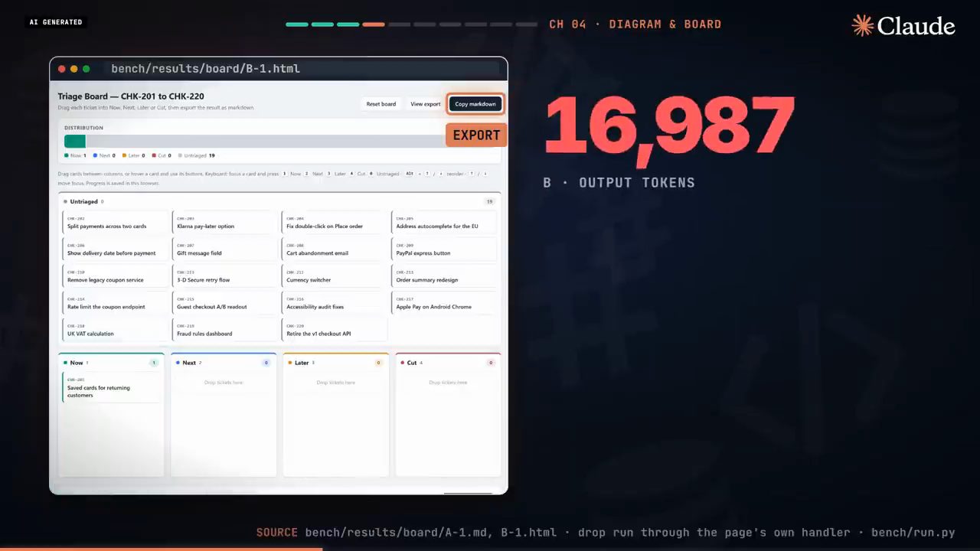Image resolution: width=980 pixels, height=551 pixels.
Task: Select the Accessibility audit fixes ticket
Action: pyautogui.click(x=334, y=303)
